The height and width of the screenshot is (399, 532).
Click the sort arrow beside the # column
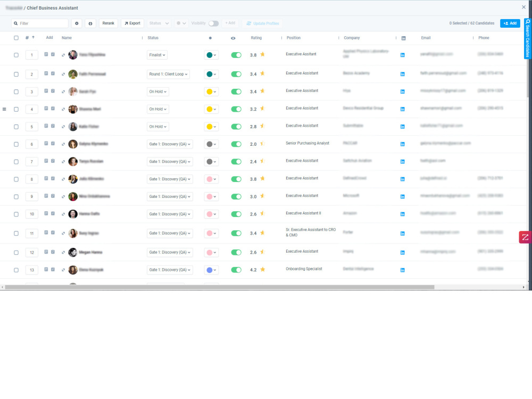(33, 37)
